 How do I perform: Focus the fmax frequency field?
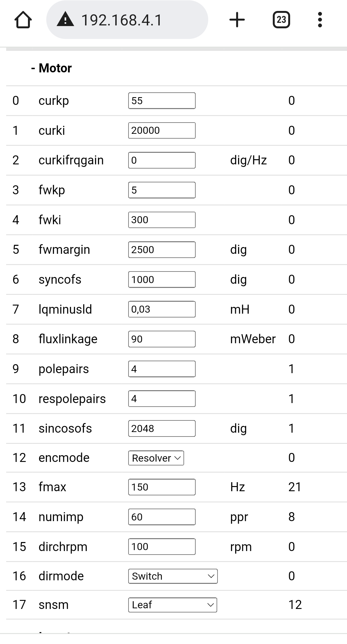(162, 487)
